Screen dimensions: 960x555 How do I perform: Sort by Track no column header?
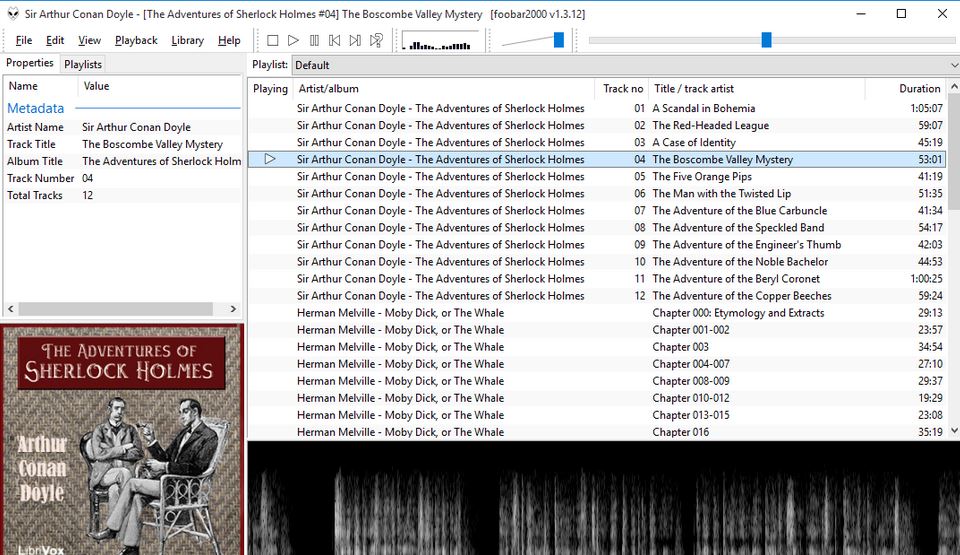622,89
